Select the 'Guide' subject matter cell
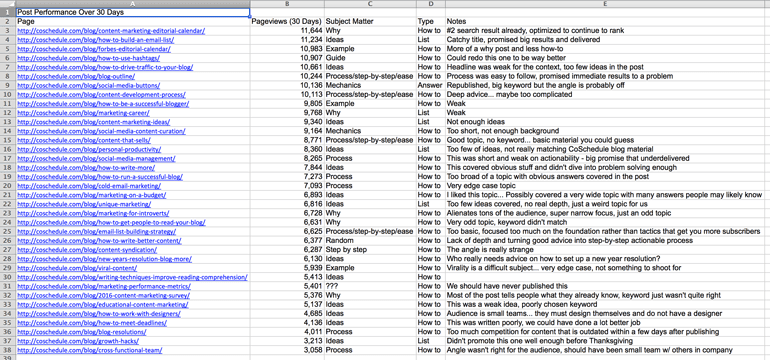770x360 pixels. point(370,58)
